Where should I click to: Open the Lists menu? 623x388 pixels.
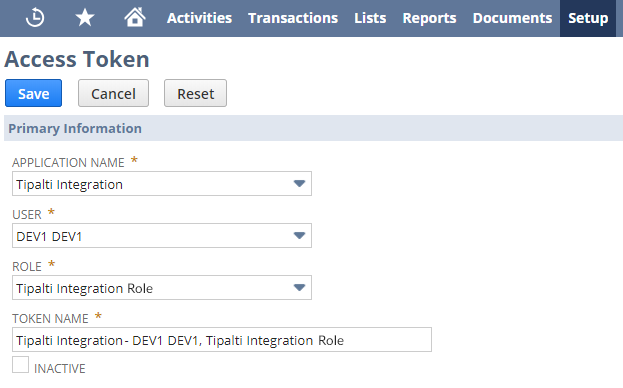(370, 18)
